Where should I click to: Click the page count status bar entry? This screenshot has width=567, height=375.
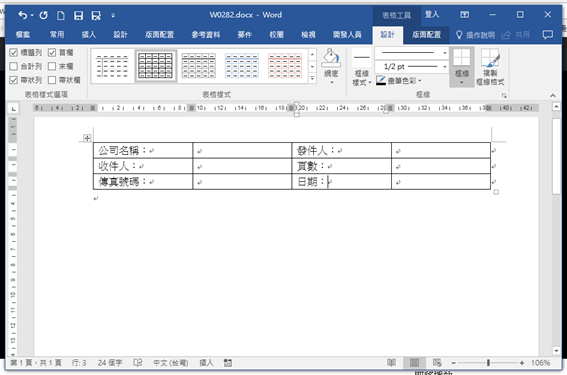tap(36, 363)
